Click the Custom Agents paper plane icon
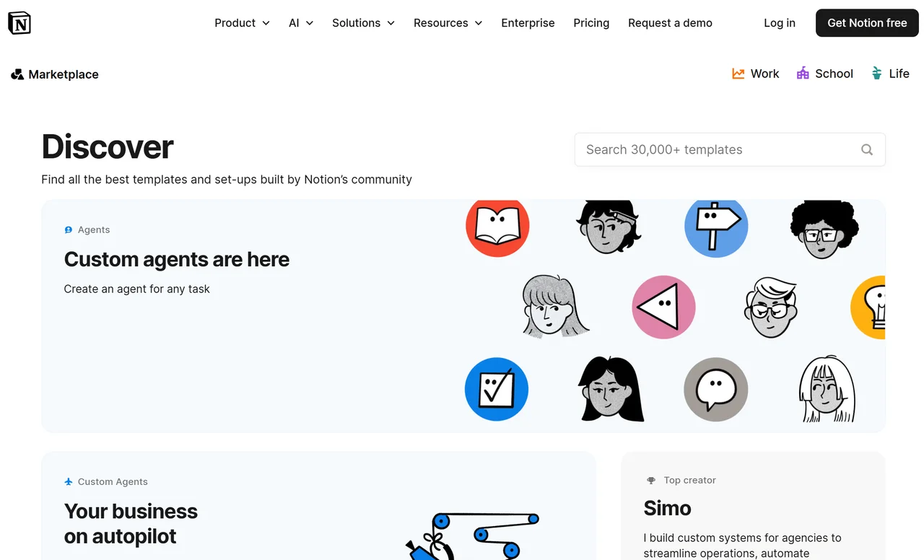Screen dimensions: 924x560 coord(69,481)
